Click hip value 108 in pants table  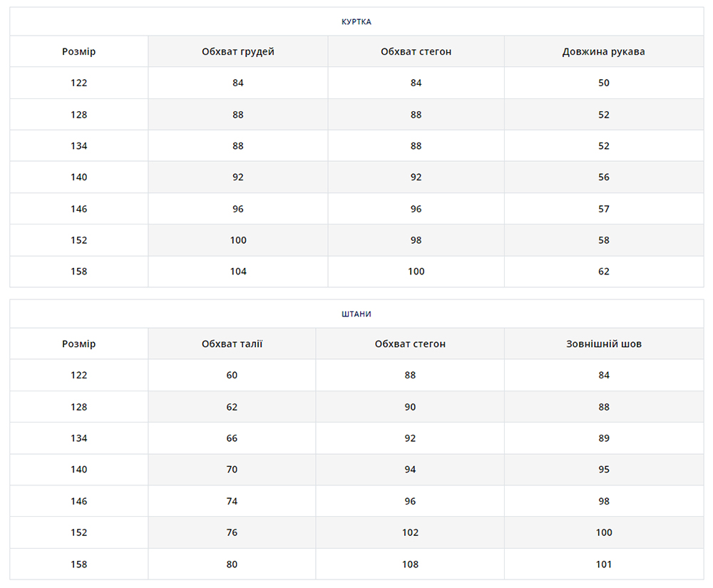pos(410,564)
